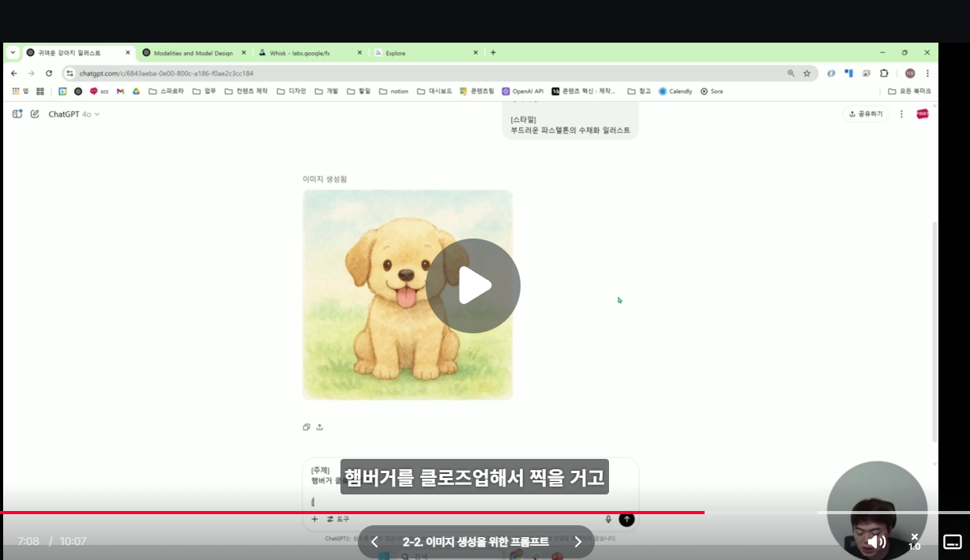Viewport: 970px width, 560px height.
Task: Seek on the red video progress bar
Action: pos(485,513)
